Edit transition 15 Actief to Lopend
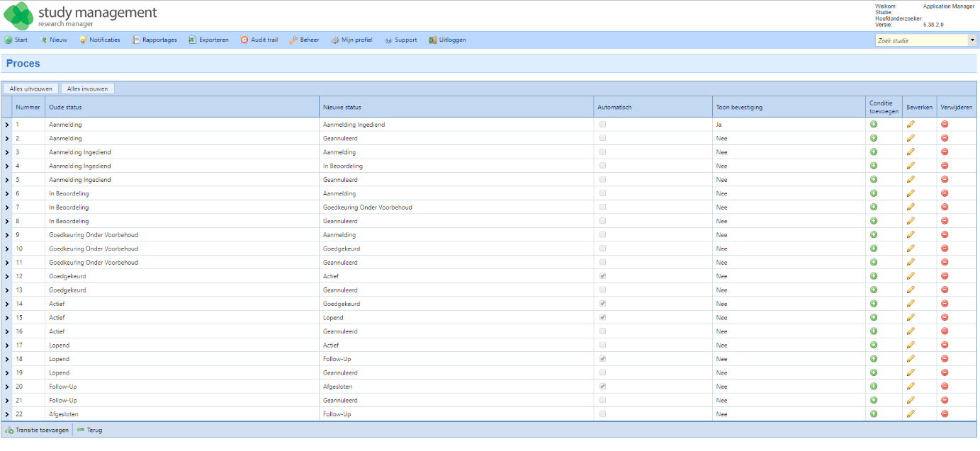Screen dimensions: 980x451 click(x=911, y=317)
